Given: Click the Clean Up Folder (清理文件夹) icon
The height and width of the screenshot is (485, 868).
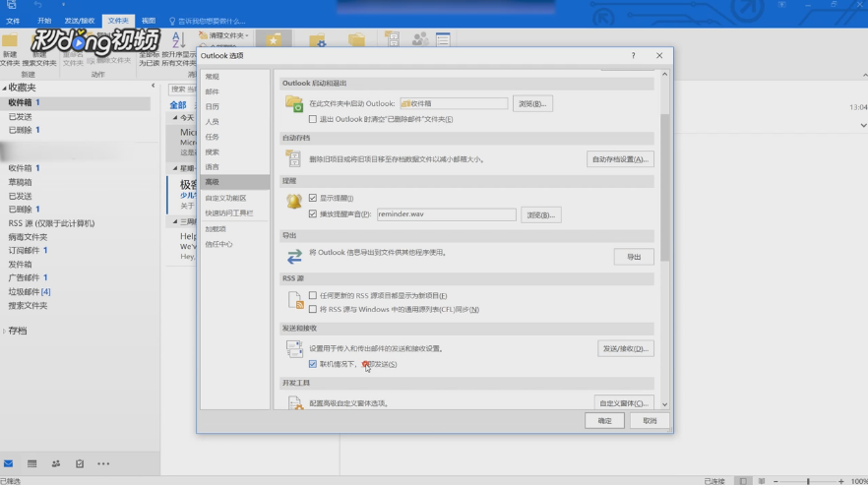Looking at the screenshot, I should [203, 35].
